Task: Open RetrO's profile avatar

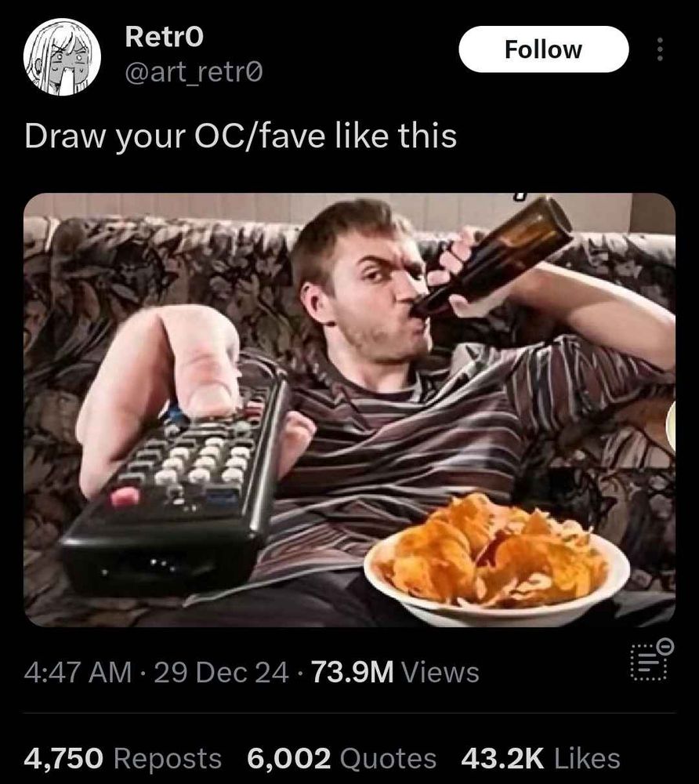Action: coord(62,57)
